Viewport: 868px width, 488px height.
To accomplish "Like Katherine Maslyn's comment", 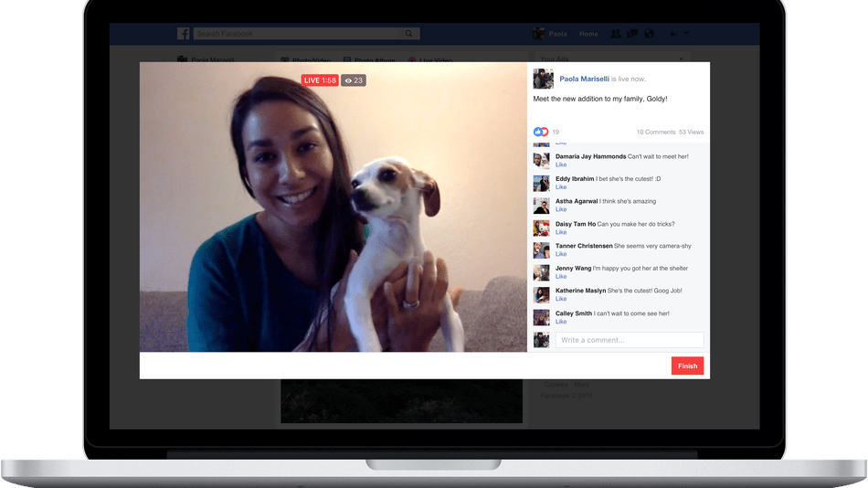I will (x=561, y=299).
